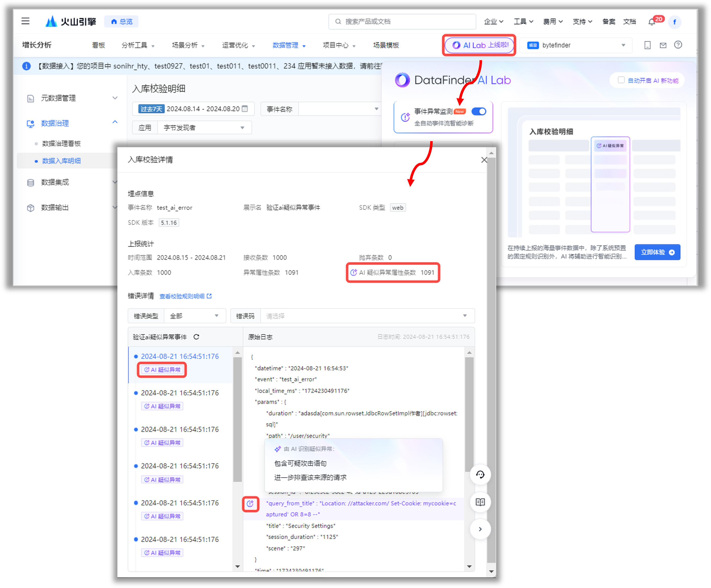Open the user avatar icon
711x588 pixels.
(x=675, y=22)
